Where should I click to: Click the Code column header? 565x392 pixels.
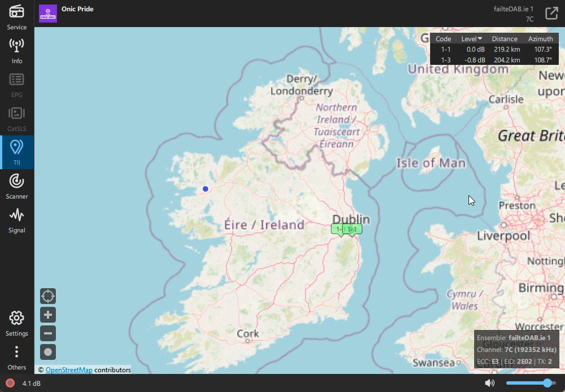pos(443,39)
